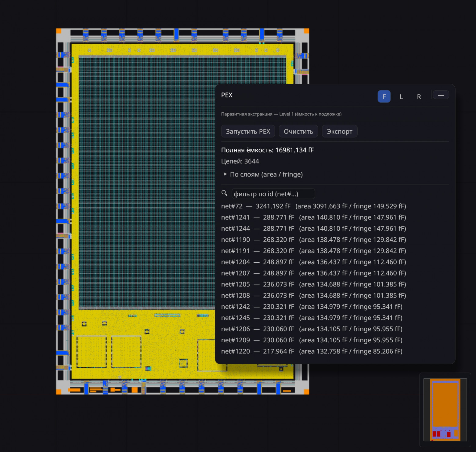The width and height of the screenshot is (476, 452).
Task: Select net#1245 row in list
Action: click(x=312, y=318)
